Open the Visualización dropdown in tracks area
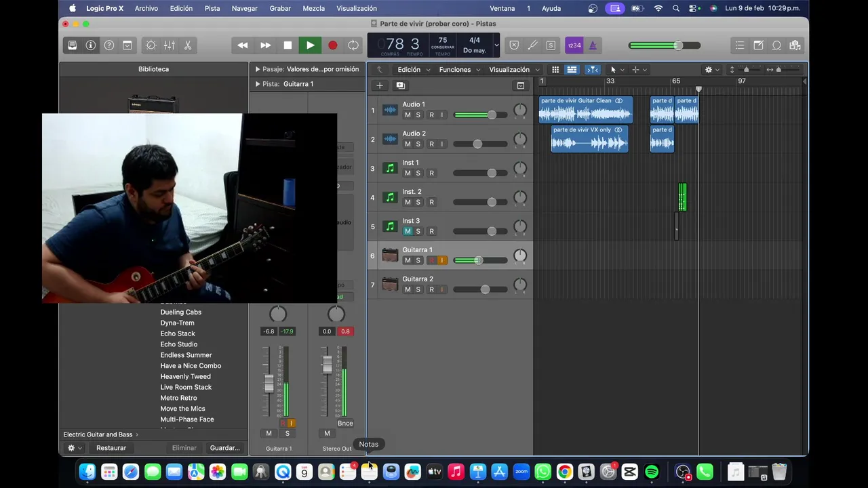 tap(515, 69)
